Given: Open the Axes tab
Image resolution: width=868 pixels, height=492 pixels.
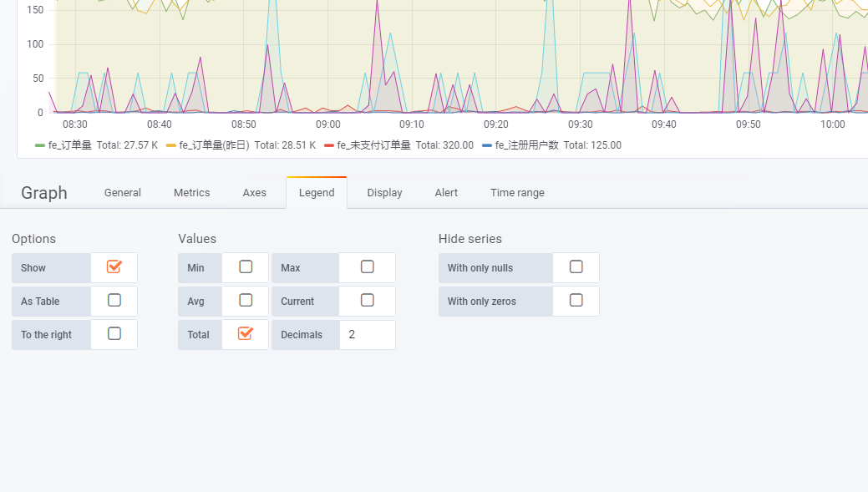Looking at the screenshot, I should coord(254,193).
